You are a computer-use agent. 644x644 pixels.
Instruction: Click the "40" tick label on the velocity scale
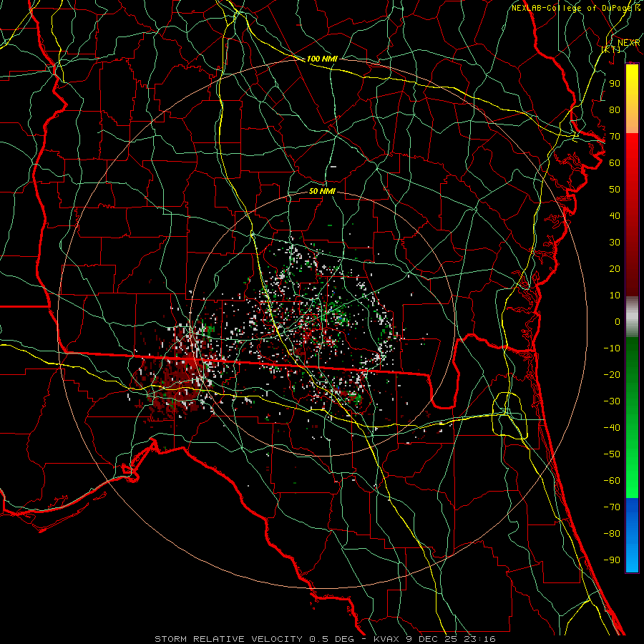pyautogui.click(x=615, y=215)
